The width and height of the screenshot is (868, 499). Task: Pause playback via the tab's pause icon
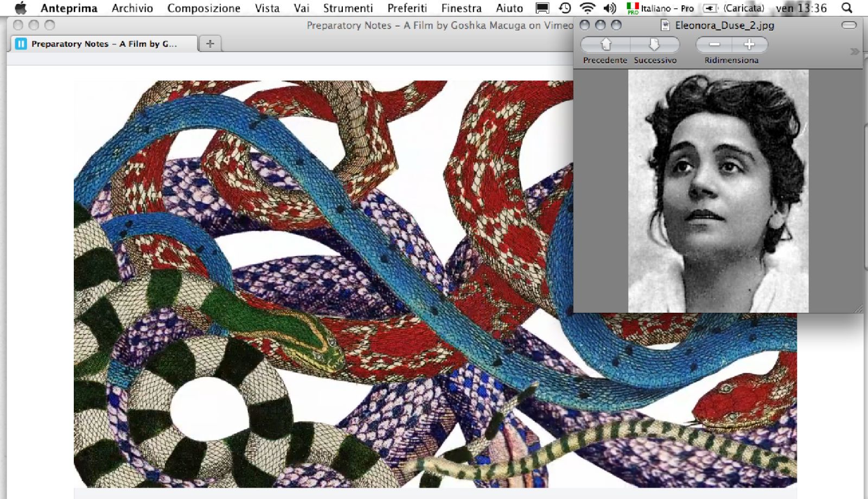click(21, 44)
